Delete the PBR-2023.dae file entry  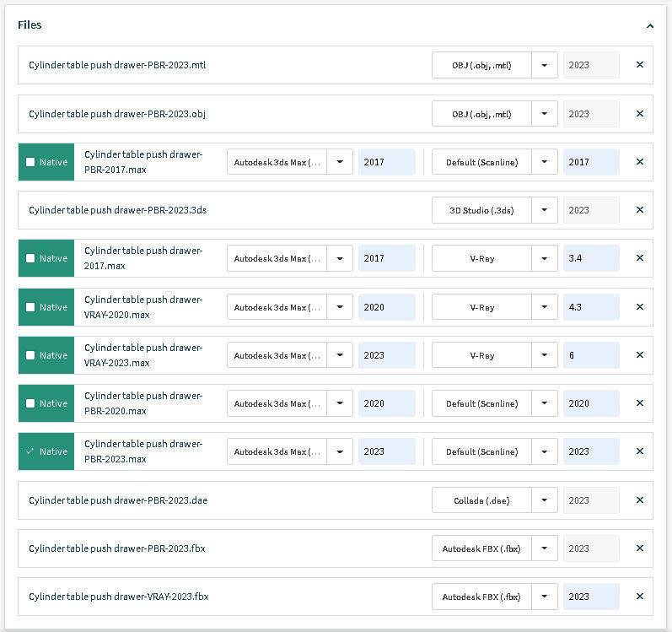pyautogui.click(x=639, y=500)
